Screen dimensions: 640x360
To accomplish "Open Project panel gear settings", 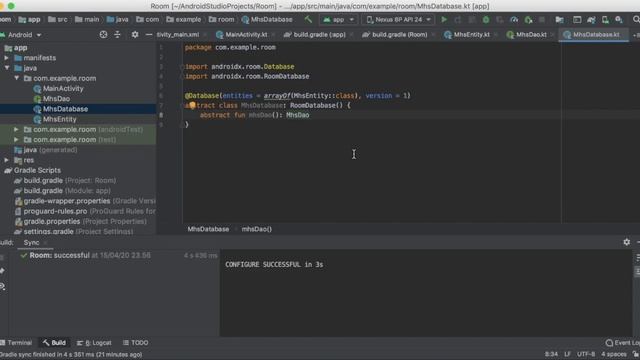I will (x=135, y=35).
